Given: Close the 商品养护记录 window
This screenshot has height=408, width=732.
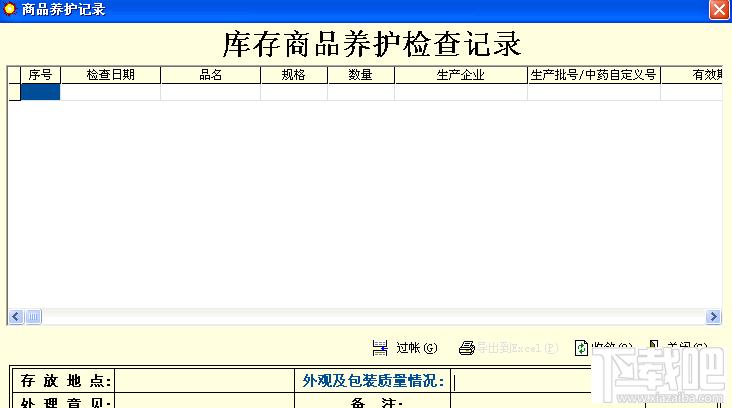Looking at the screenshot, I should point(719,10).
